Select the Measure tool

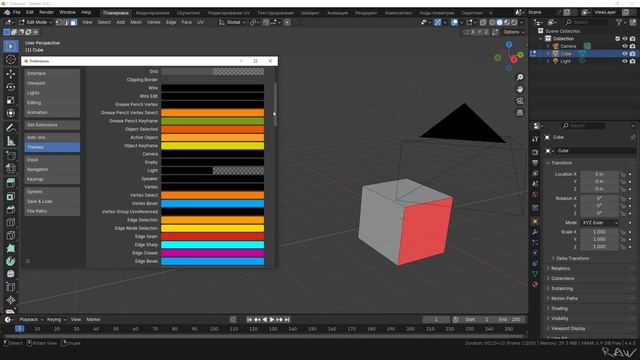[x=11, y=141]
